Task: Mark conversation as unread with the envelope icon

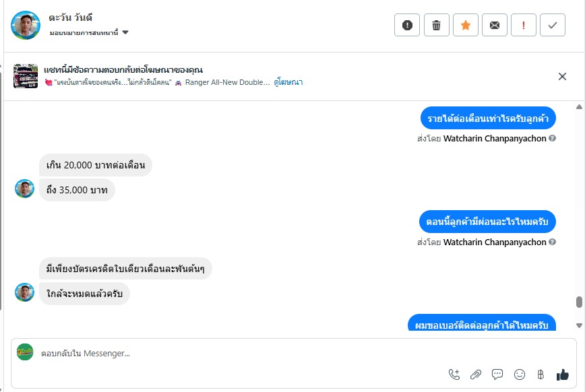Action: [495, 26]
